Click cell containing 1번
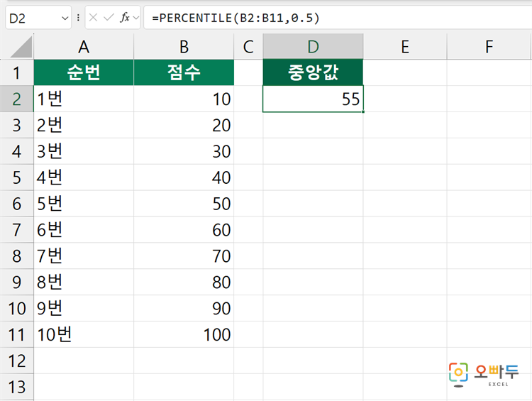The height and width of the screenshot is (401, 532). [84, 99]
